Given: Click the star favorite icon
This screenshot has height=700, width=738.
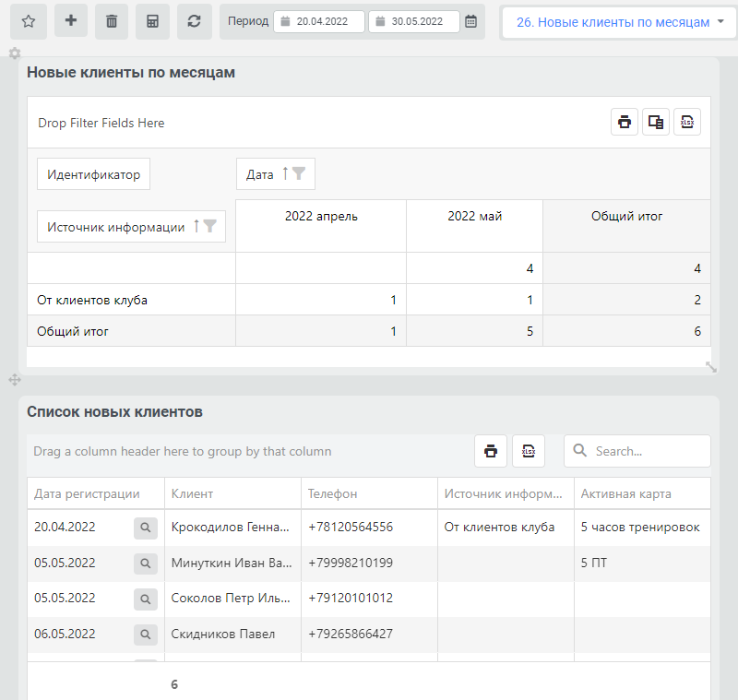Looking at the screenshot, I should tap(29, 21).
